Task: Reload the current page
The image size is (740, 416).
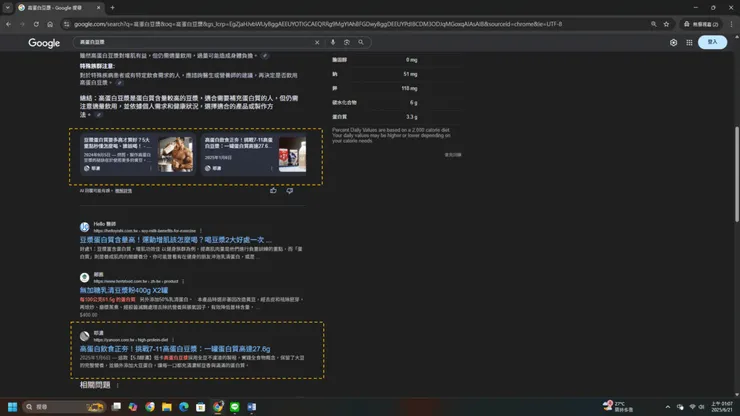Action: point(36,24)
